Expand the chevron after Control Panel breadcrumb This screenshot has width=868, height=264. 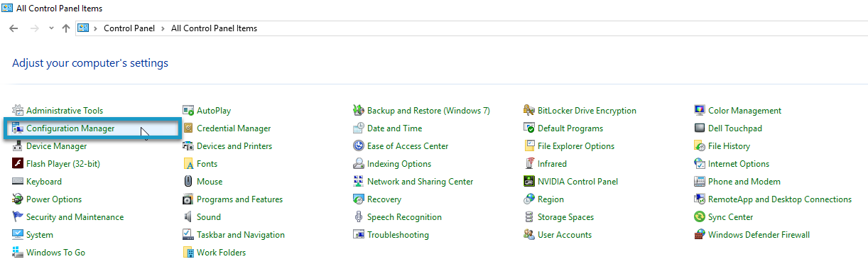pos(163,28)
